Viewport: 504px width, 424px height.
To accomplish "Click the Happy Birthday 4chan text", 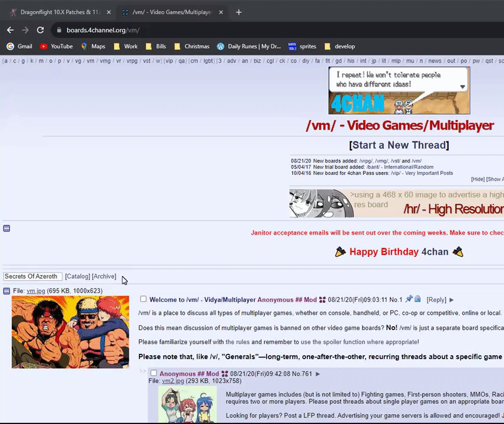I will point(399,251).
